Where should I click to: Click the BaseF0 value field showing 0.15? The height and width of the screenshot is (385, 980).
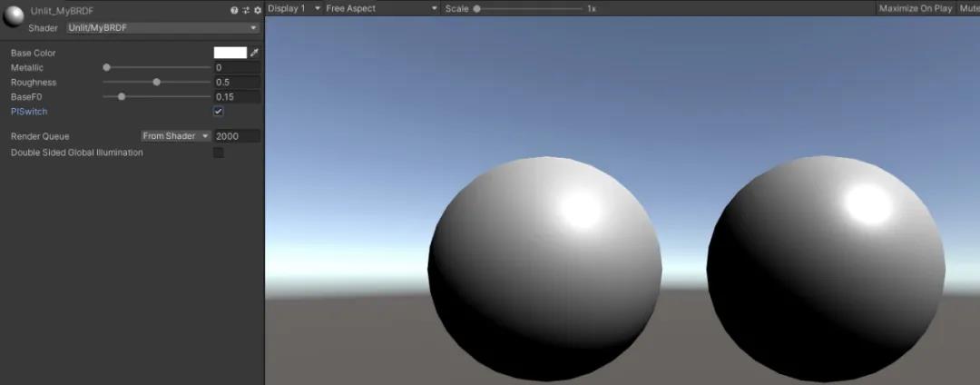coord(237,97)
